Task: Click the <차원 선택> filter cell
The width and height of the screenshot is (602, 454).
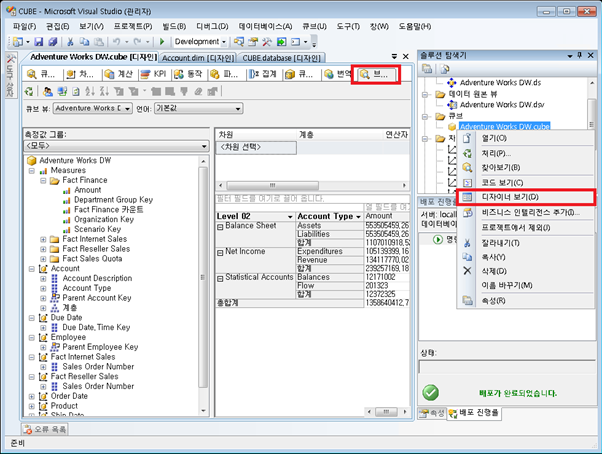Action: [256, 147]
